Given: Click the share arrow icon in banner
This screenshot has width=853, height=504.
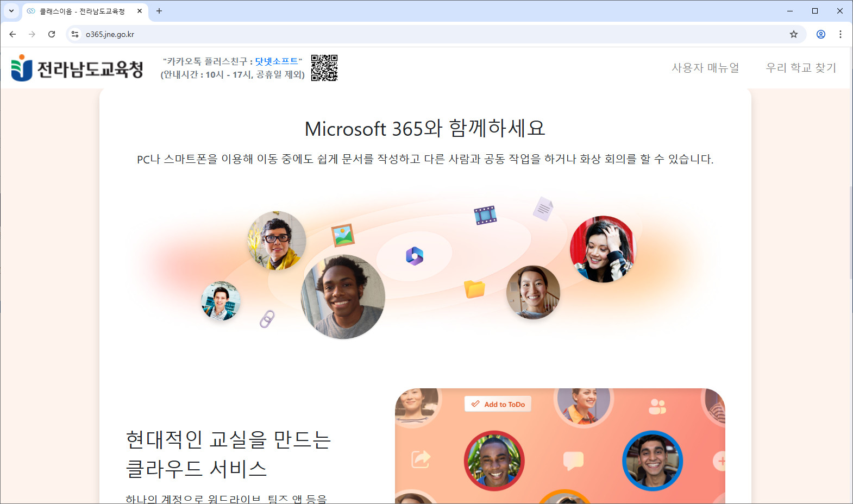Looking at the screenshot, I should (421, 459).
